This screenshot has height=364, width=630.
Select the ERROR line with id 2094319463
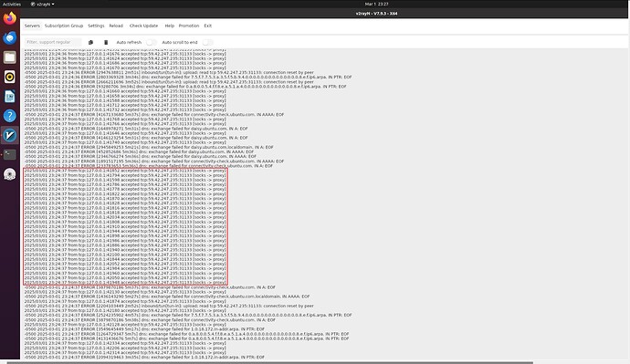point(144,358)
